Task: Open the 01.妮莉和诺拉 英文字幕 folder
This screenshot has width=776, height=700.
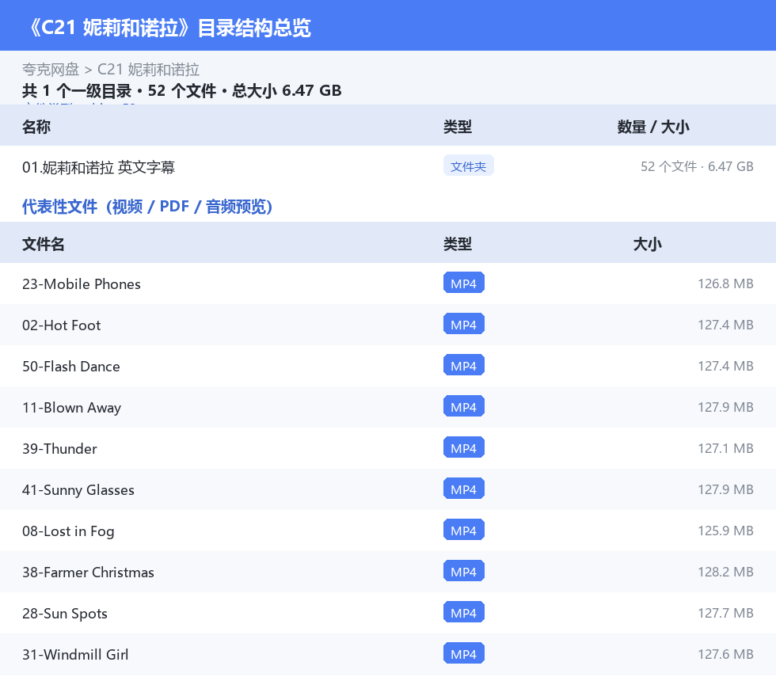Action: click(98, 167)
